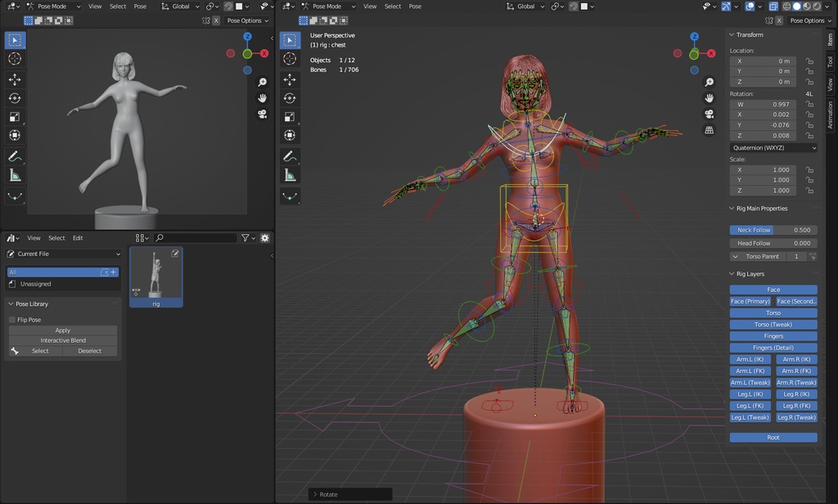Open the Pose Mode dropdown
Image resolution: width=838 pixels, height=504 pixels.
pos(327,6)
